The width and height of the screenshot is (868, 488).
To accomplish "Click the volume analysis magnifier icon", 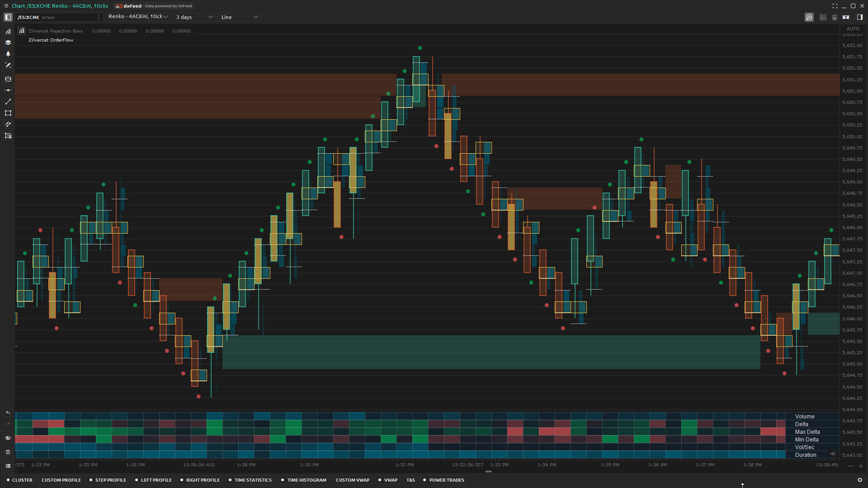I will click(x=809, y=17).
